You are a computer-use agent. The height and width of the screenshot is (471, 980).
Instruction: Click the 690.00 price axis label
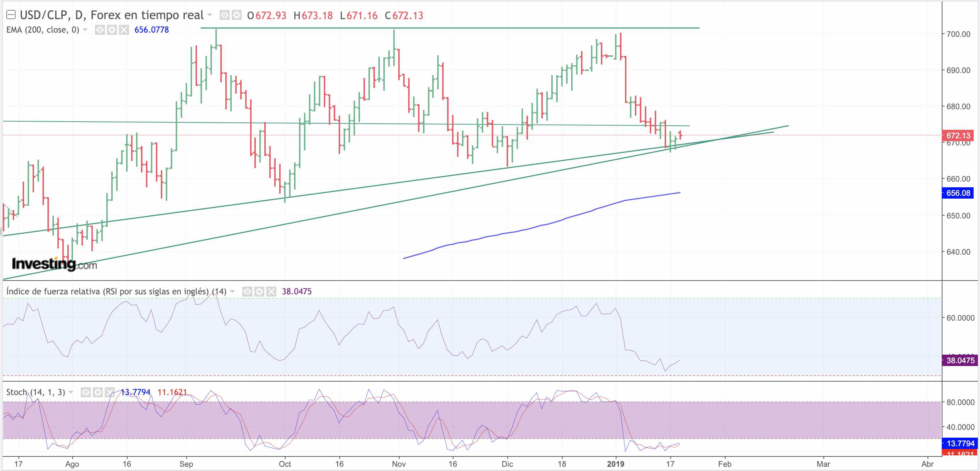pyautogui.click(x=958, y=71)
